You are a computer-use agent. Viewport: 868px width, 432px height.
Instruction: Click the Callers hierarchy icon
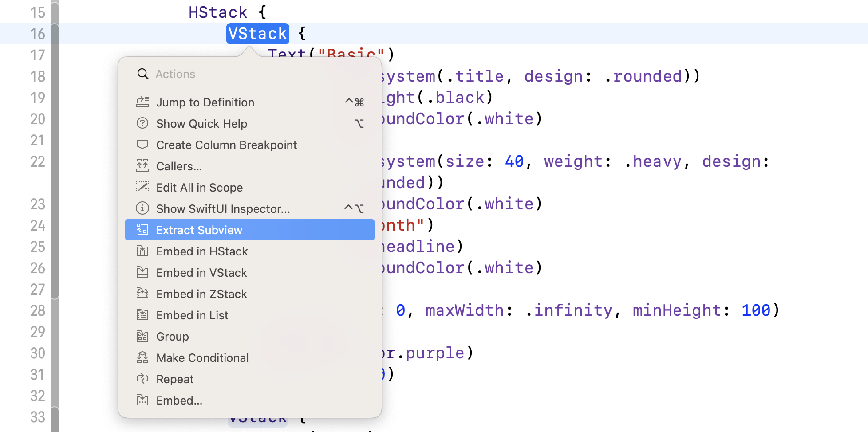click(142, 166)
